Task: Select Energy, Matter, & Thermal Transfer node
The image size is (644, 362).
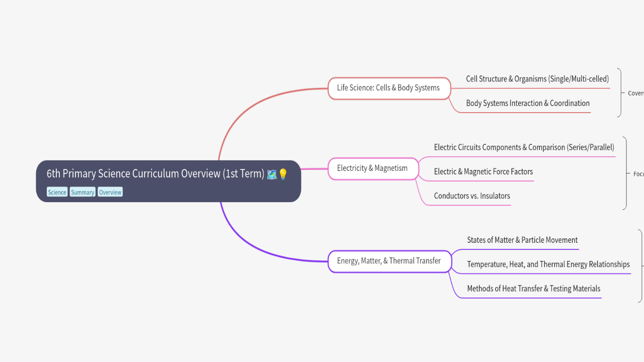Action: 389,261
